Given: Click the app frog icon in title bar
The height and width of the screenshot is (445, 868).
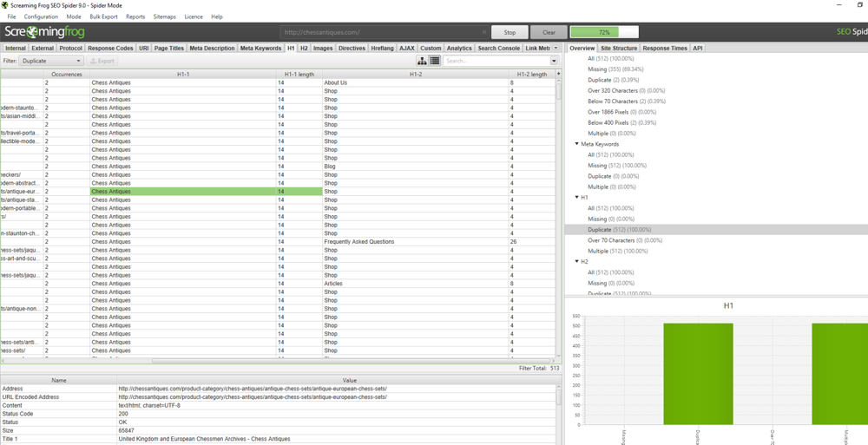Looking at the screenshot, I should tap(5, 5).
